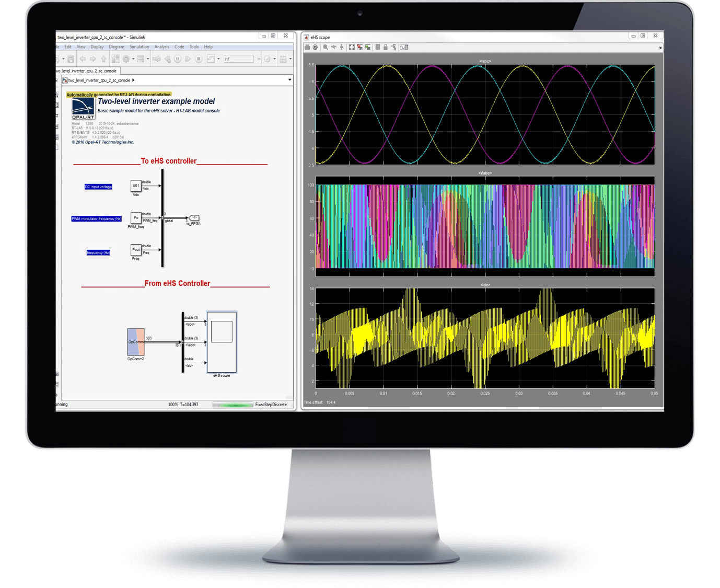Select the Vdc constant block U01
The width and height of the screenshot is (720, 588).
(136, 186)
